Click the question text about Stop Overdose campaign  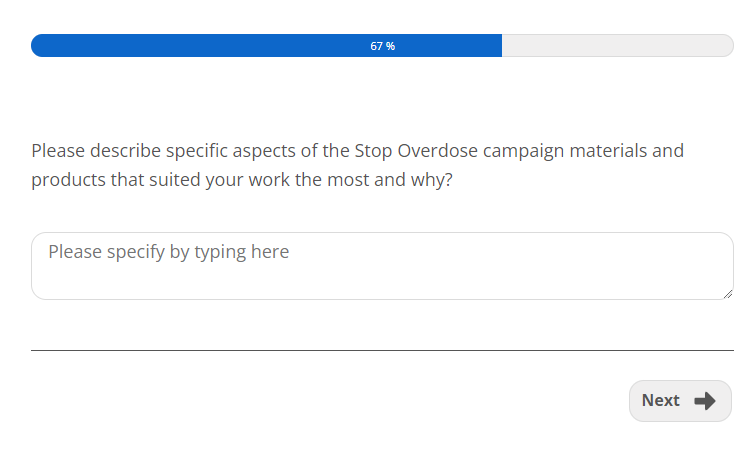357,166
